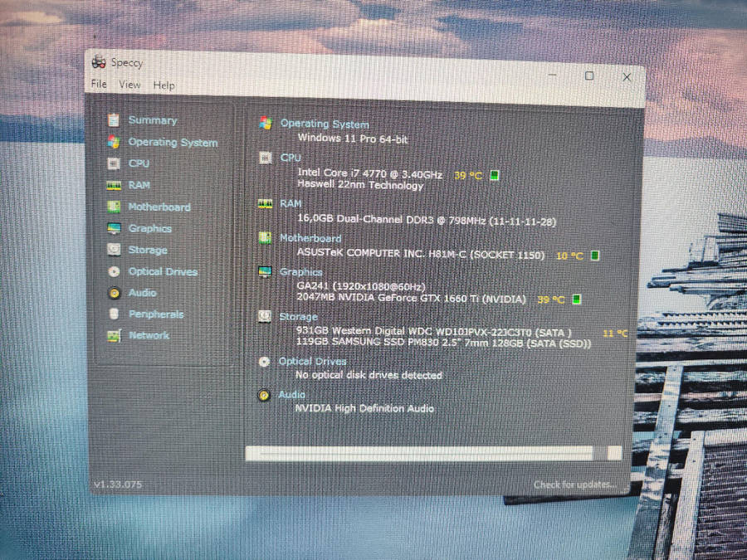The height and width of the screenshot is (560, 747).
Task: Click the Network icon in sidebar
Action: click(114, 336)
